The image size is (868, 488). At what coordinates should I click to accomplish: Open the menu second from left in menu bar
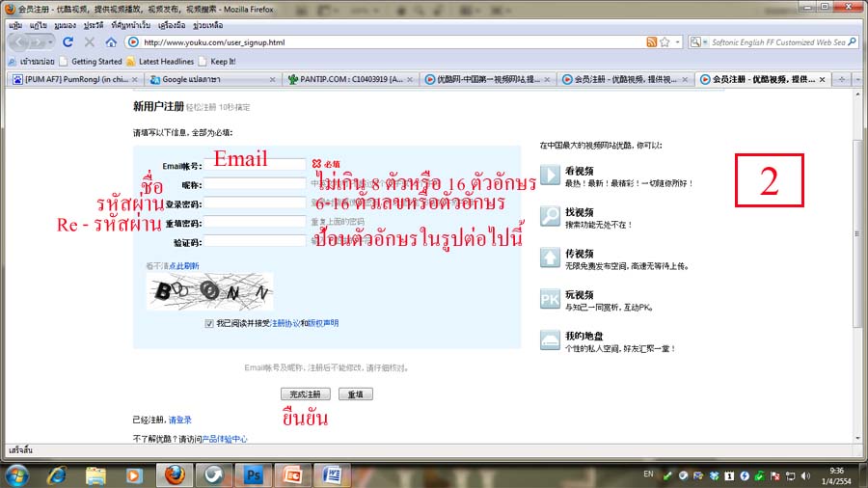39,25
